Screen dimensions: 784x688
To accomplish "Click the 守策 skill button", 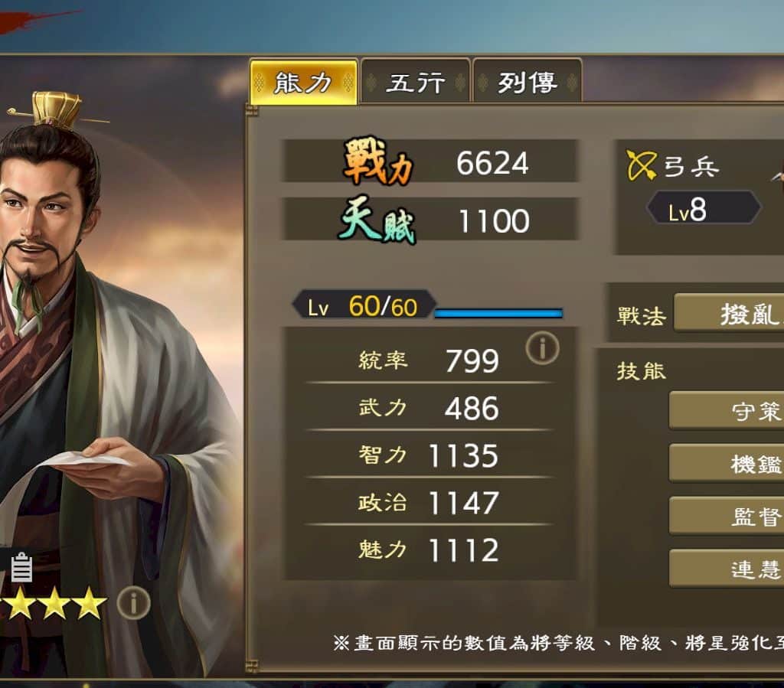I will click(727, 411).
